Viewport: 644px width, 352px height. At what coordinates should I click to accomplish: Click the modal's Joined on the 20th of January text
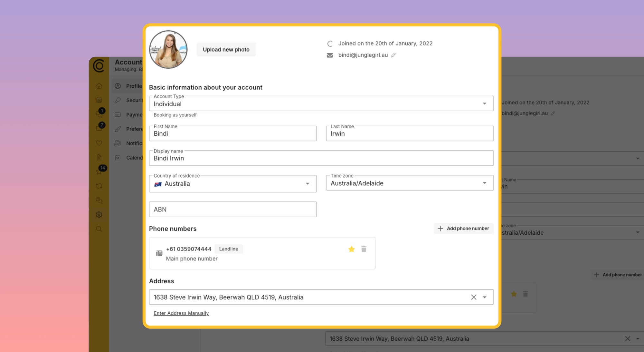pos(385,44)
